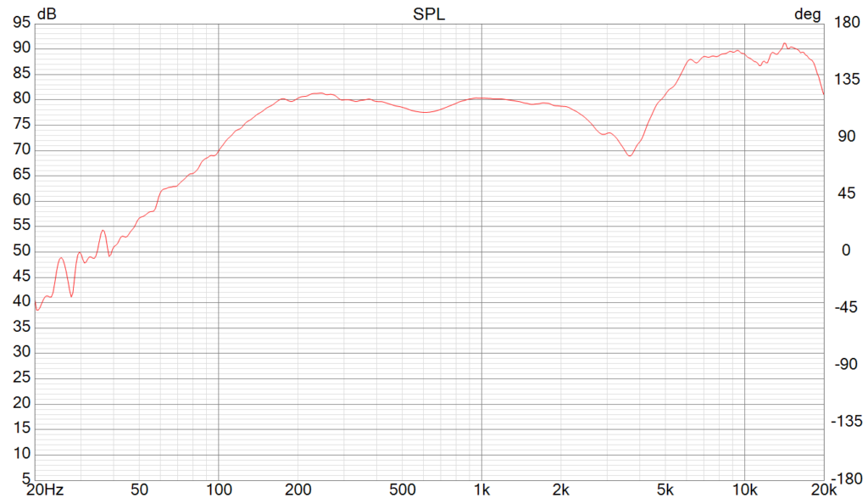Click the 10 dB axis value
This screenshot has width=868, height=504.
[21, 453]
